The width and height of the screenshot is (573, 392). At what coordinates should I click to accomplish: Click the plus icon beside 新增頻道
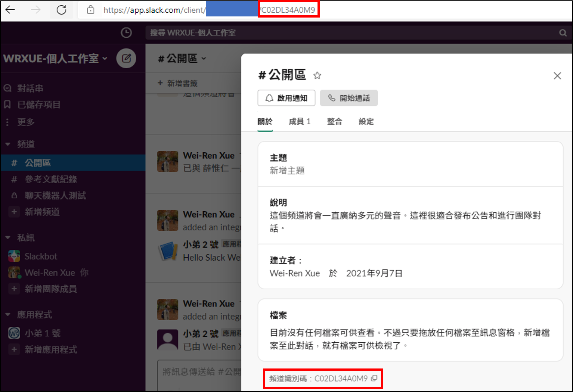14,212
